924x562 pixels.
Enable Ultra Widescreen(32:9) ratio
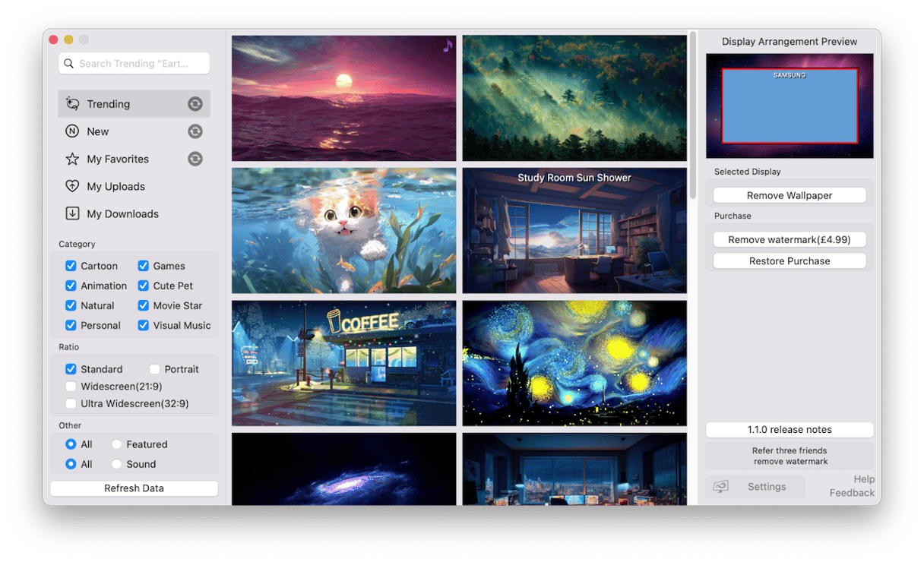(x=71, y=403)
